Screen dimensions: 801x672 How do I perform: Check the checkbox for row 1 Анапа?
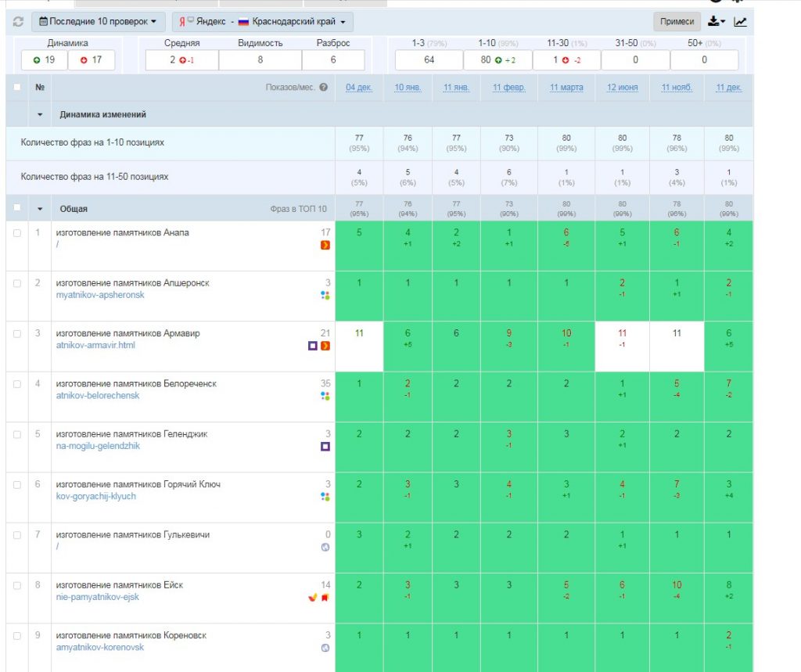pyautogui.click(x=17, y=233)
